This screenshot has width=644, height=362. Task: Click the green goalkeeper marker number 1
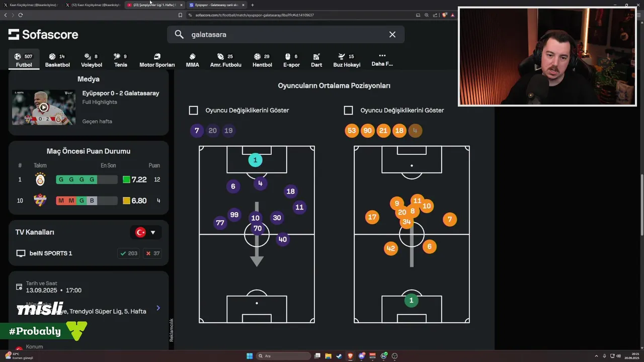[411, 300]
